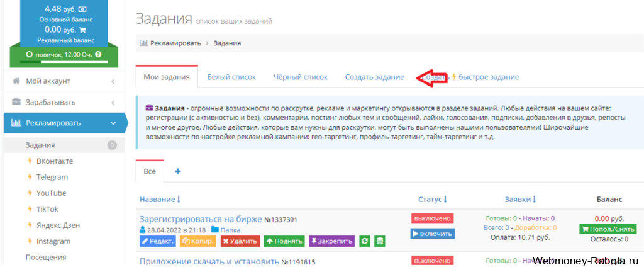This screenshot has width=644, height=272.
Task: Expand the Мой аккаунт menu chevron
Action: (113, 81)
